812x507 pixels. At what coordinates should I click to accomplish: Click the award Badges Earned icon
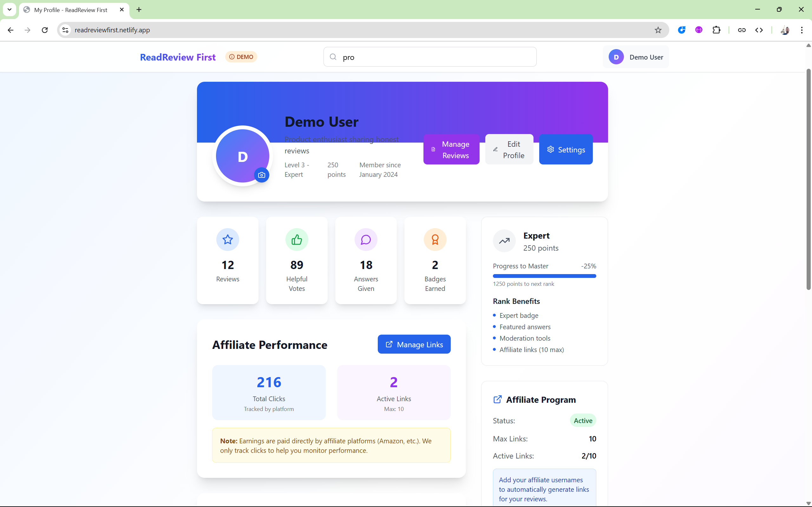pos(435,240)
